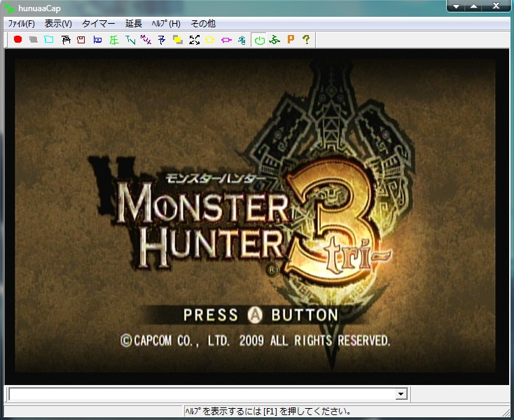Screen dimensions: 514x420
Task: Open the 表示(V) menu
Action: tap(58, 24)
